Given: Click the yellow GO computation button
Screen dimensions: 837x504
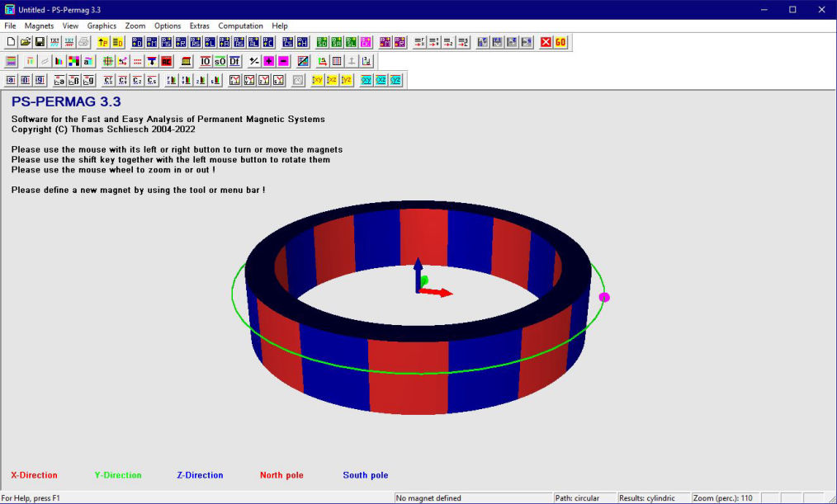Looking at the screenshot, I should click(x=560, y=42).
